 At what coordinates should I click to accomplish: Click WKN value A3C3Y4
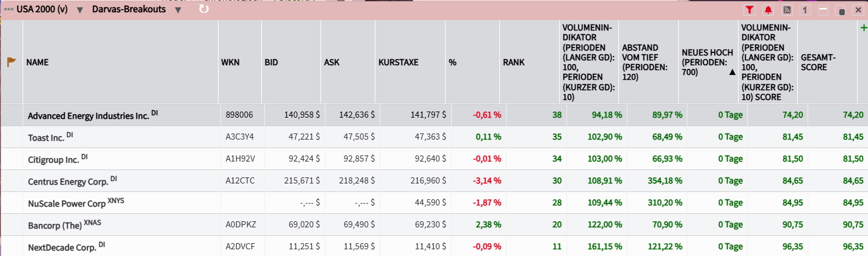[239, 137]
